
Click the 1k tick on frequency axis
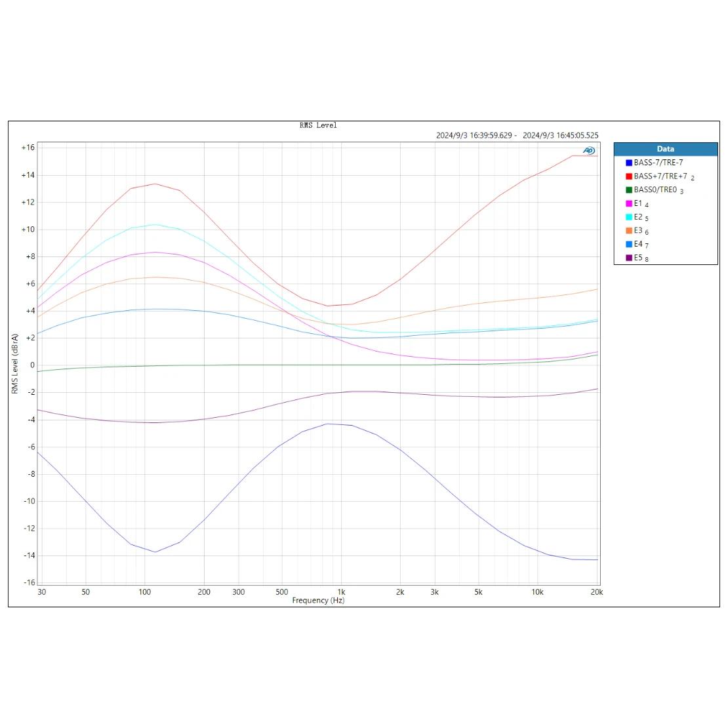[341, 592]
